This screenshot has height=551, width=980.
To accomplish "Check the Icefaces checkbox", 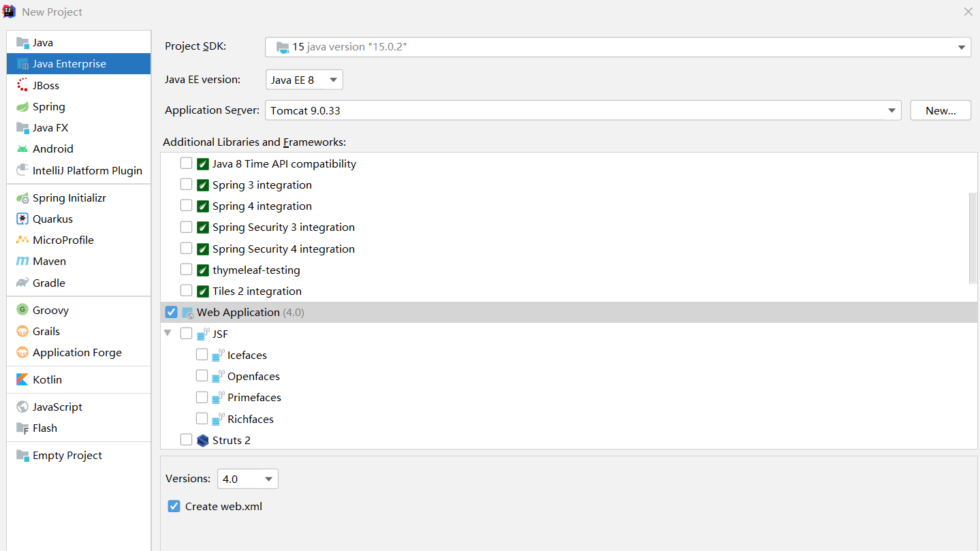I will [202, 355].
